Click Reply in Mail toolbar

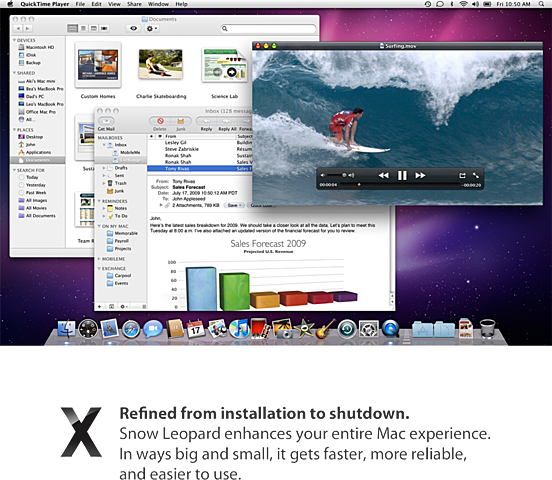point(206,124)
